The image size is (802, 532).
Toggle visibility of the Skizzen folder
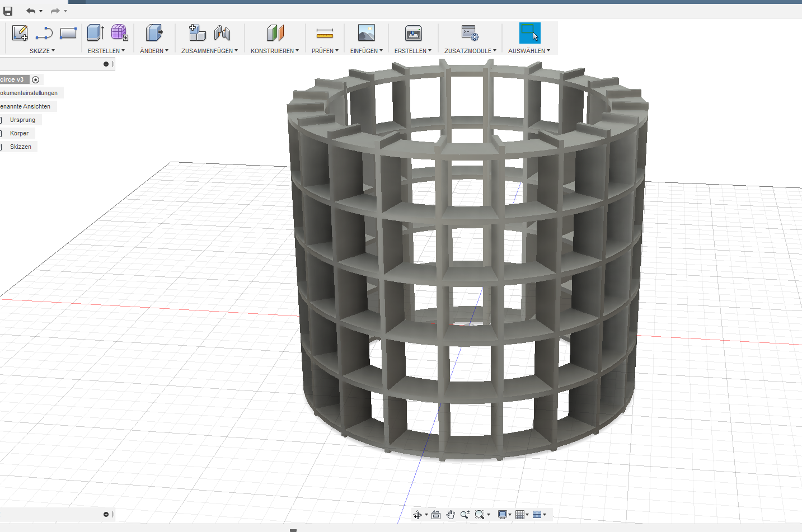pyautogui.click(x=1, y=147)
